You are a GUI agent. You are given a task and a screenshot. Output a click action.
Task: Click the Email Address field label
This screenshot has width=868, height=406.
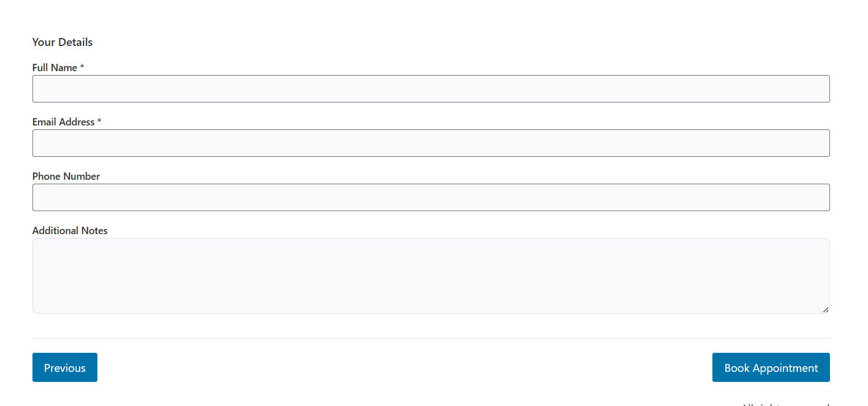(63, 122)
